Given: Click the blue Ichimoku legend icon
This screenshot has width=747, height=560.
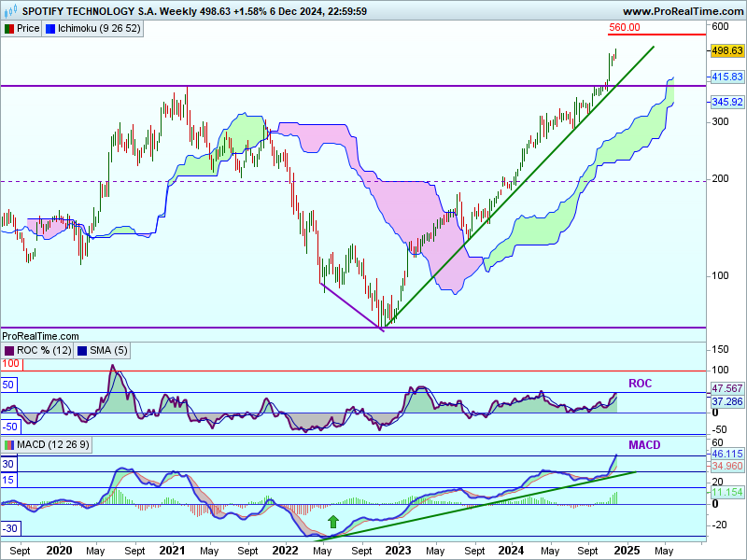Looking at the screenshot, I should point(50,29).
